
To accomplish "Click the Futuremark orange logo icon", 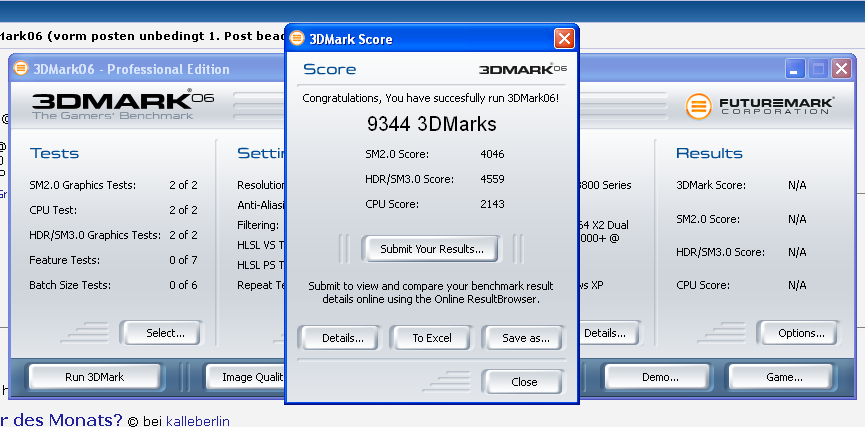I will [x=698, y=106].
